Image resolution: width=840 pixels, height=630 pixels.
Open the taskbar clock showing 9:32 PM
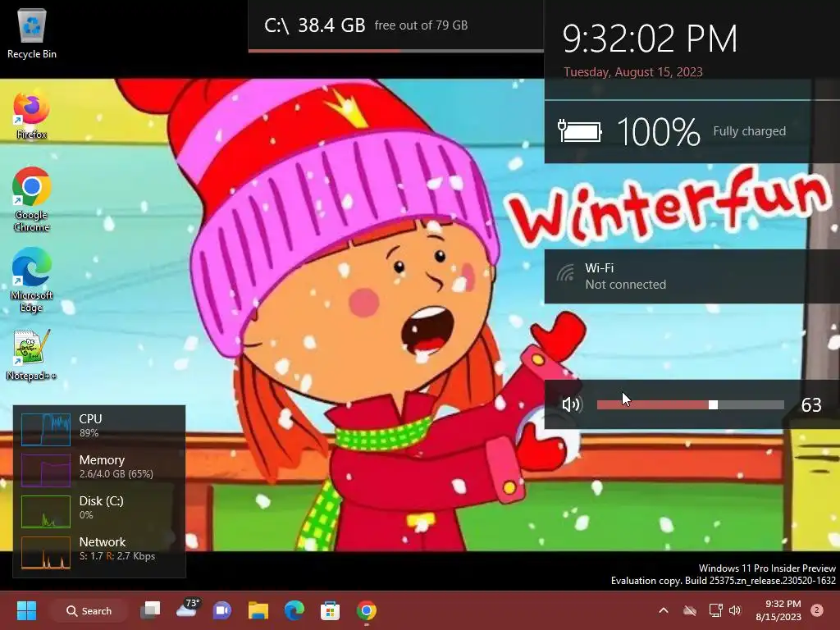click(x=778, y=610)
